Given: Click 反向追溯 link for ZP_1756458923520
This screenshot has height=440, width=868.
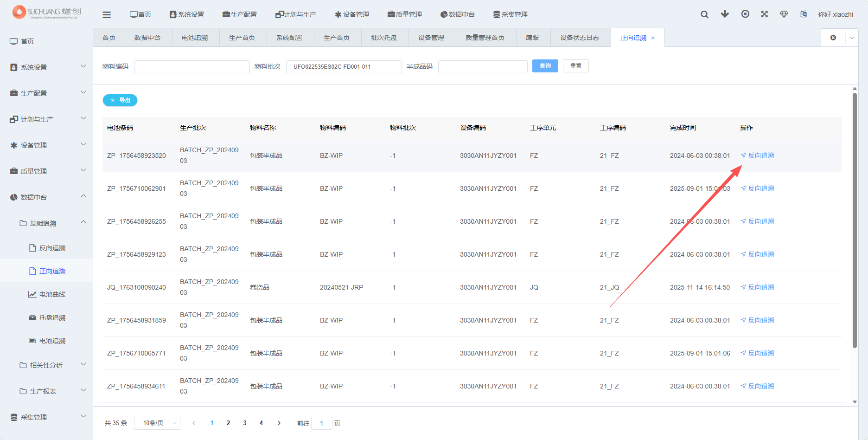Looking at the screenshot, I should click(x=757, y=155).
